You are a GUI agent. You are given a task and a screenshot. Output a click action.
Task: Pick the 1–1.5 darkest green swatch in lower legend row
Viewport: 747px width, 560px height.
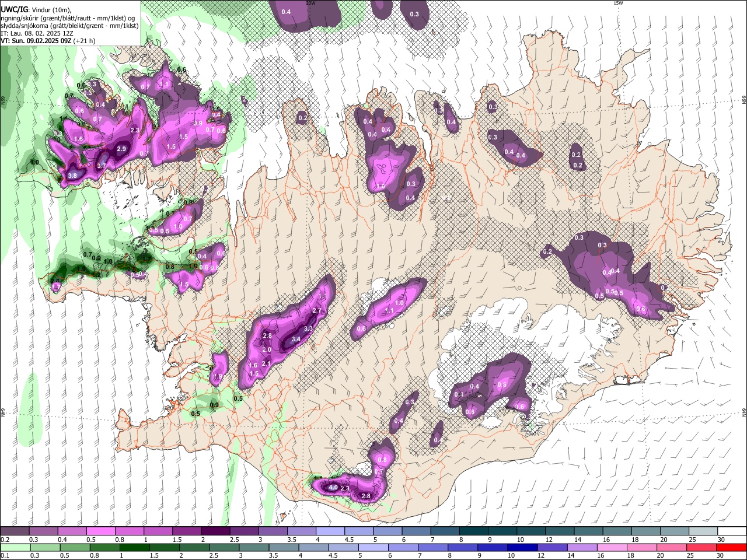tap(134, 547)
